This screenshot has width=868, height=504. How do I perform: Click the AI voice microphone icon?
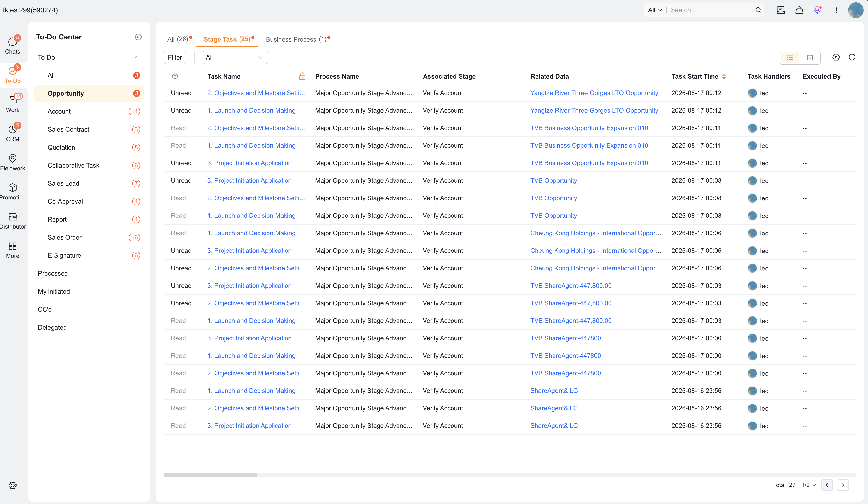pyautogui.click(x=817, y=10)
